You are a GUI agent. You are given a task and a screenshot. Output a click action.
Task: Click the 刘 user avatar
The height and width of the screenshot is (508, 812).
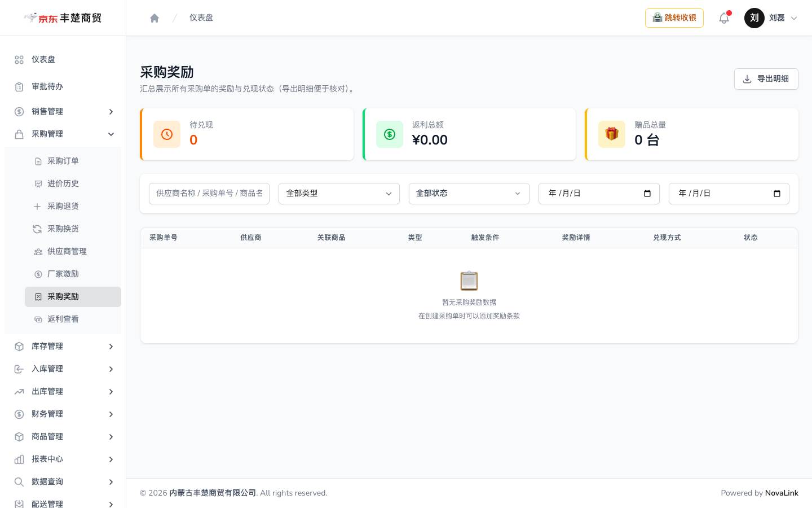754,18
